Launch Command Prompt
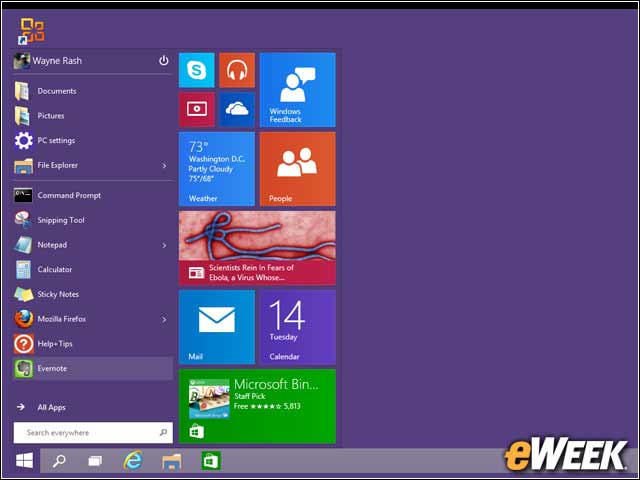 [93, 196]
